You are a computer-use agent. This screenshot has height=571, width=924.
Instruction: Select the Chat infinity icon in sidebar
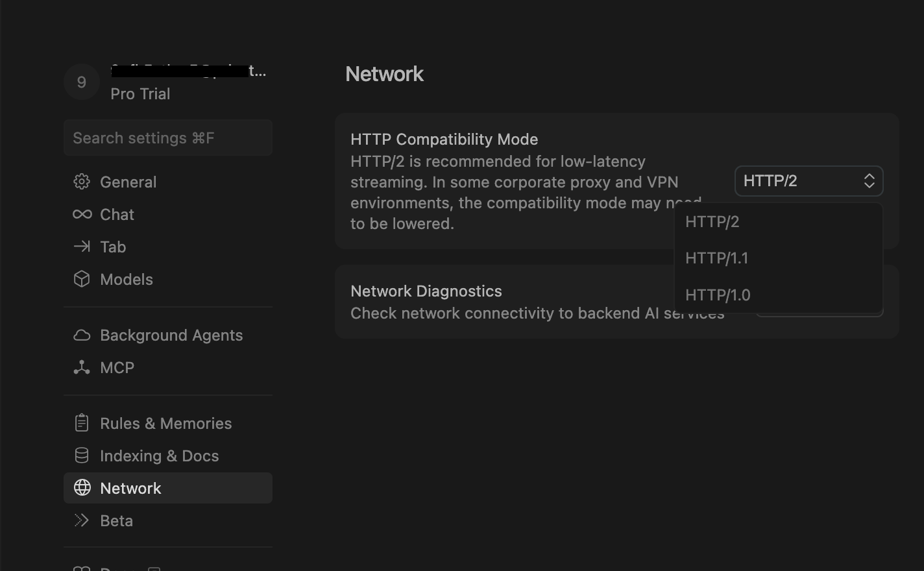coord(82,214)
